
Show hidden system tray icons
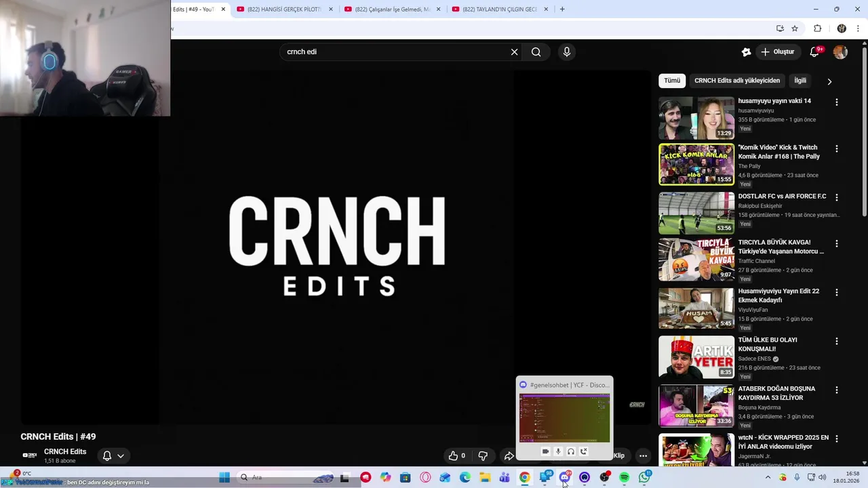768,478
